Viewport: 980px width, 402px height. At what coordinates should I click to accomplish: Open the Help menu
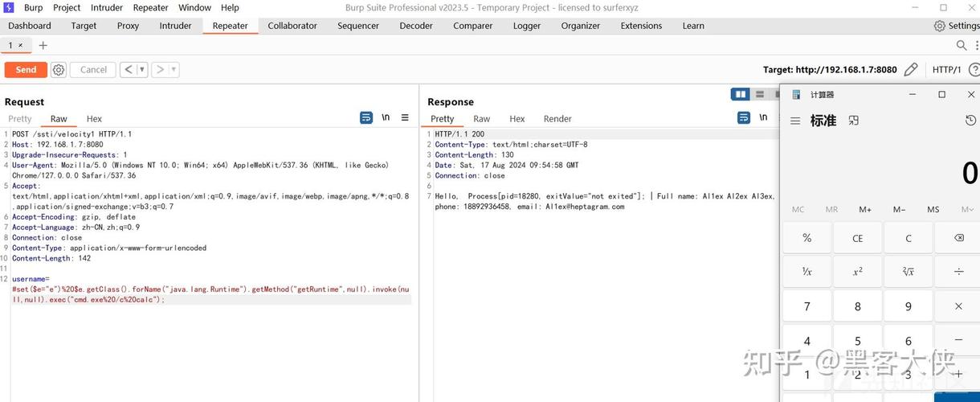point(230,7)
